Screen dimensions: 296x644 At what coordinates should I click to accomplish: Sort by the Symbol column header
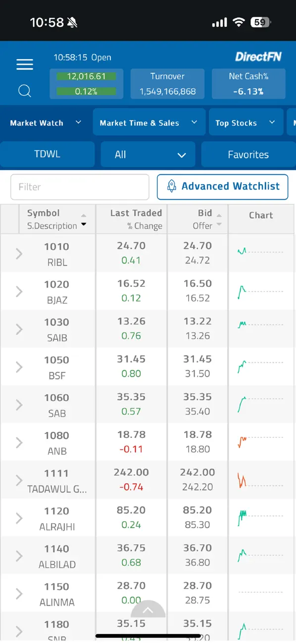[x=43, y=213]
